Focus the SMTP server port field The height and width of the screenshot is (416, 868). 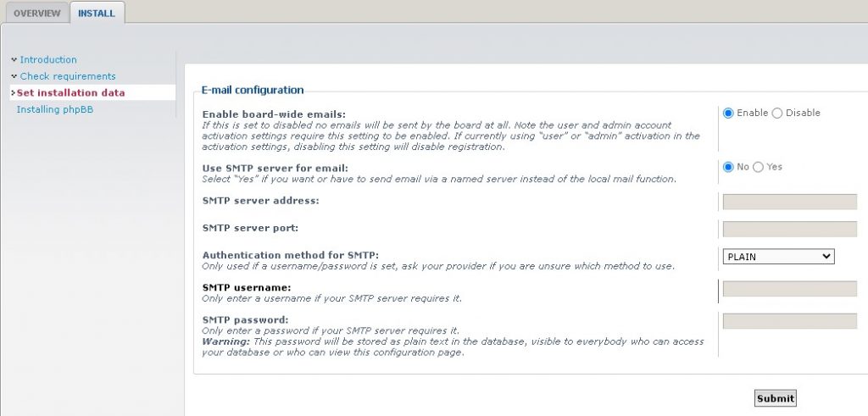click(789, 229)
